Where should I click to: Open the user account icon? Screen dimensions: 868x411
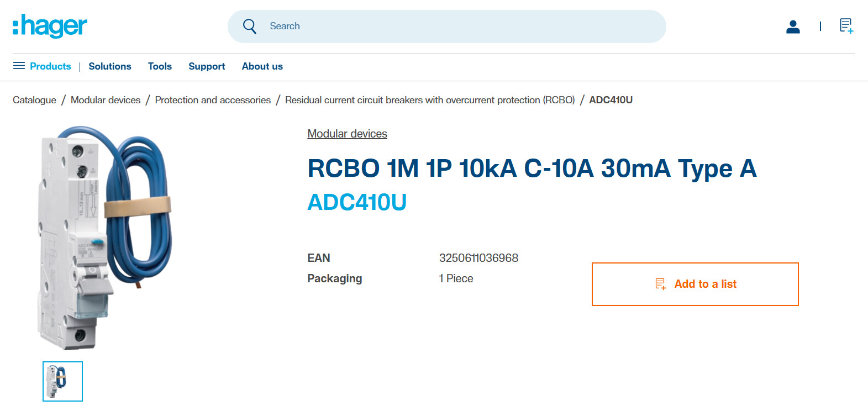(x=793, y=27)
